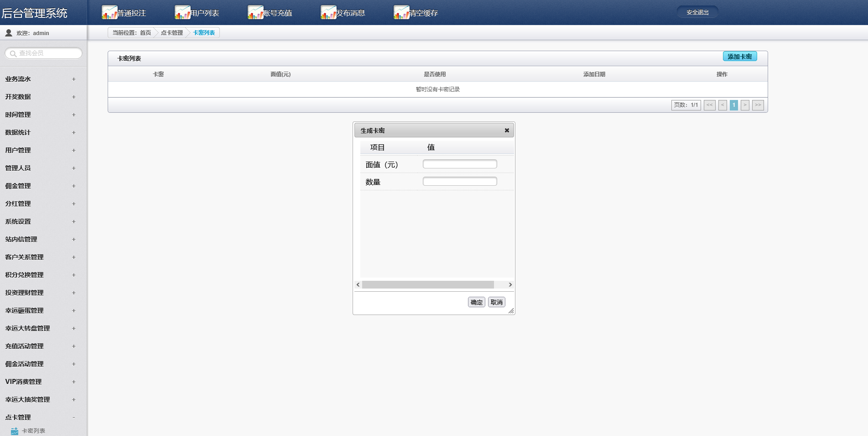The width and height of the screenshot is (868, 436).
Task: Click the 卡密 column header
Action: click(x=158, y=74)
